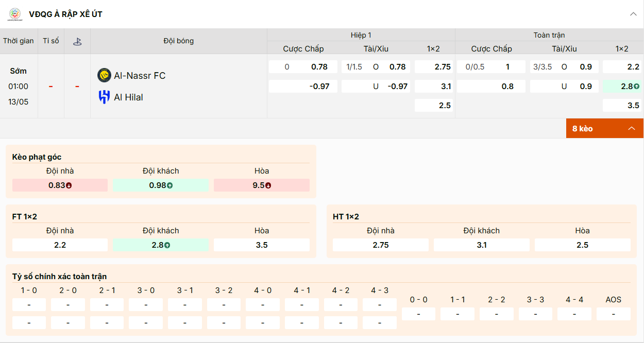Click the Hiệp 1 column group header
This screenshot has width=644, height=343.
(361, 35)
